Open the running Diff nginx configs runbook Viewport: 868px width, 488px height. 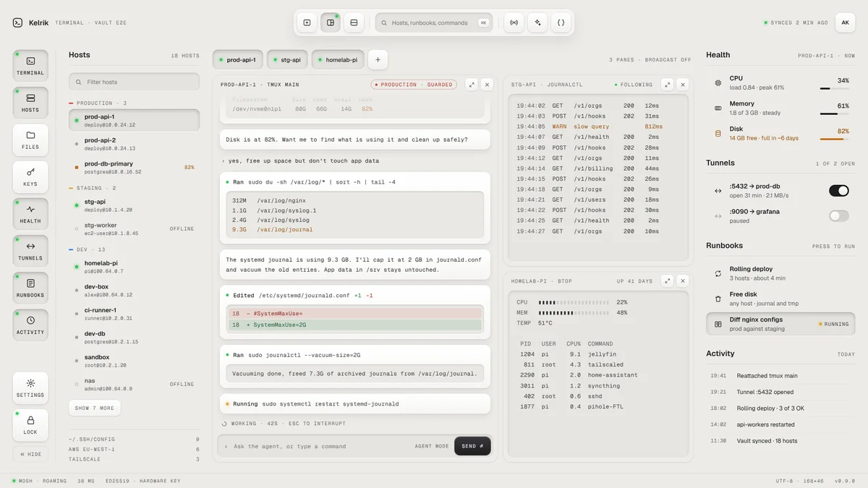click(780, 324)
